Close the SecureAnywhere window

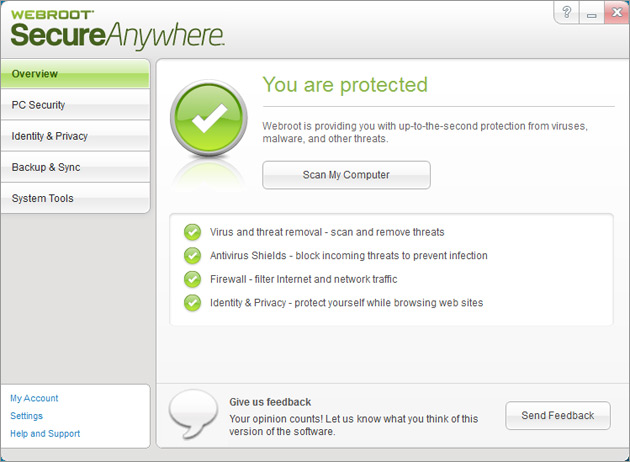point(617,12)
